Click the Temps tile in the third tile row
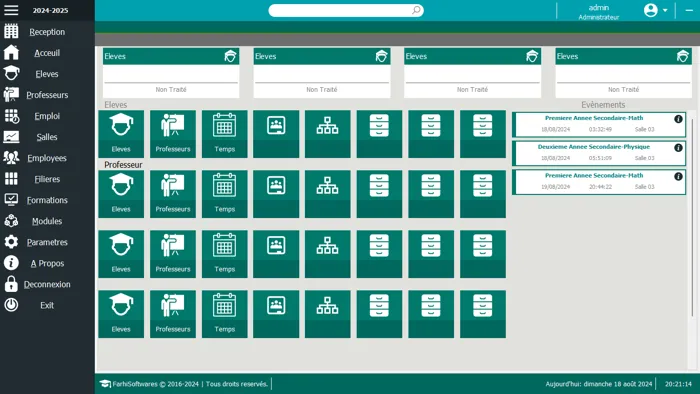The image size is (700, 394). (225, 254)
